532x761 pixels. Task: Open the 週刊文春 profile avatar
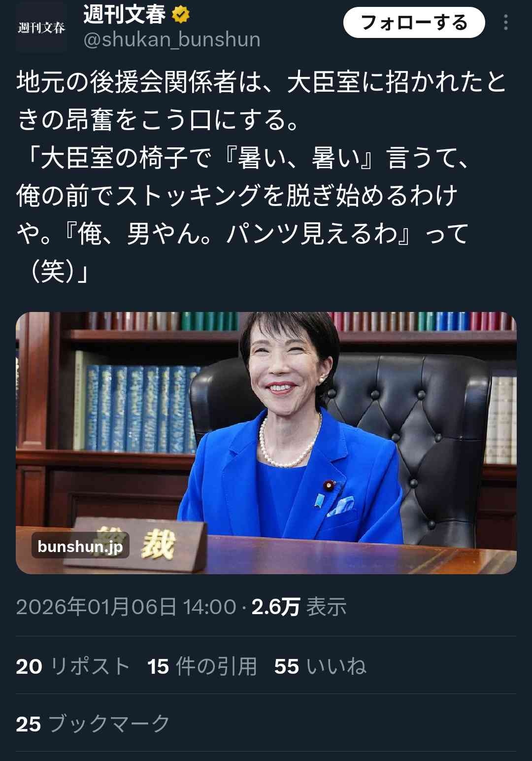(x=41, y=27)
